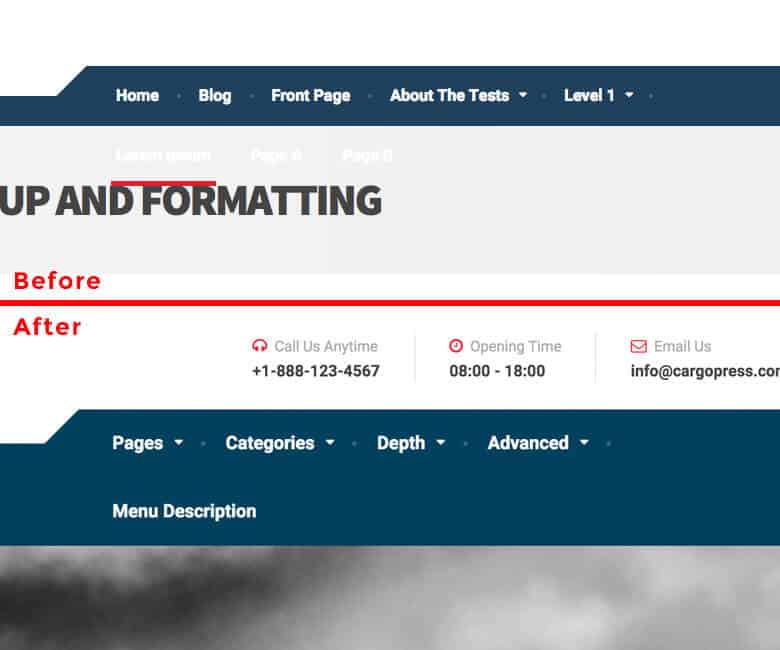Click the phone number +1-888-123-4567

click(315, 371)
